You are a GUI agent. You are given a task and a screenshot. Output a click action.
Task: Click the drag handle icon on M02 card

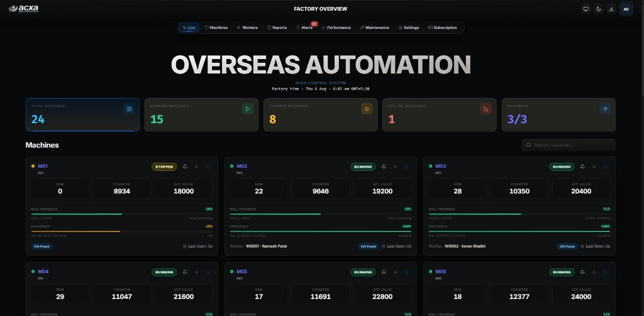click(395, 166)
